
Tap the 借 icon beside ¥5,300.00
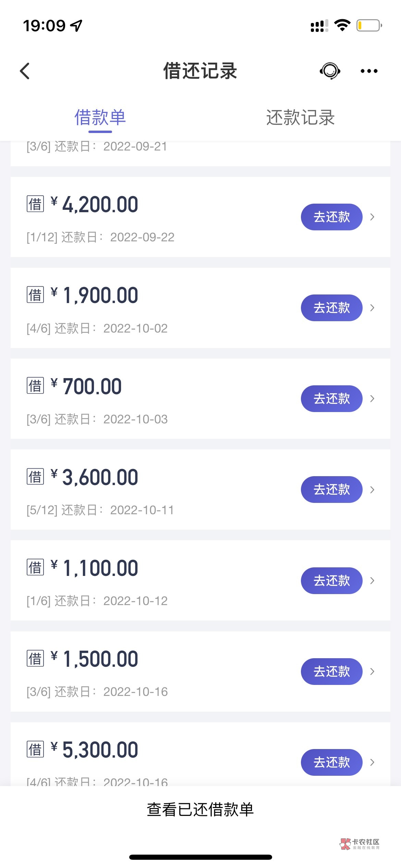[x=35, y=749]
